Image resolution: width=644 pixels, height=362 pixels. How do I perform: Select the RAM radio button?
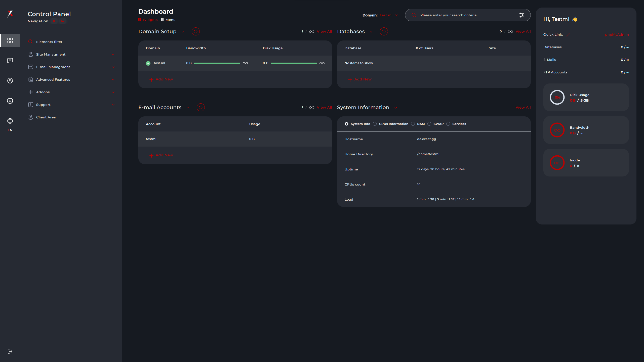(x=413, y=124)
